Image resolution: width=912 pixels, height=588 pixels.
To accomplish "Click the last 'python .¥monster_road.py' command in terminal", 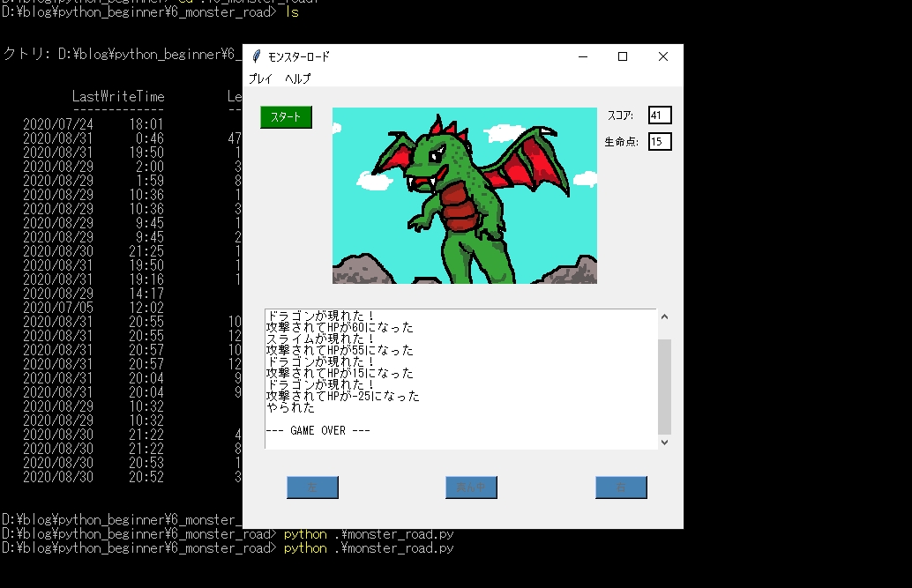I will pyautogui.click(x=368, y=547).
